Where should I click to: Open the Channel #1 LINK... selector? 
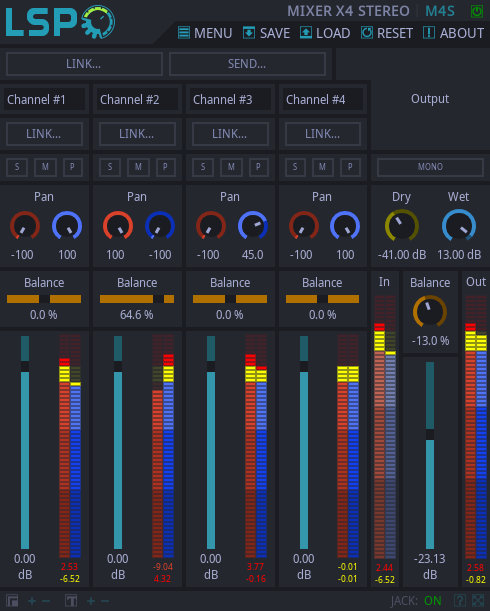(x=44, y=134)
